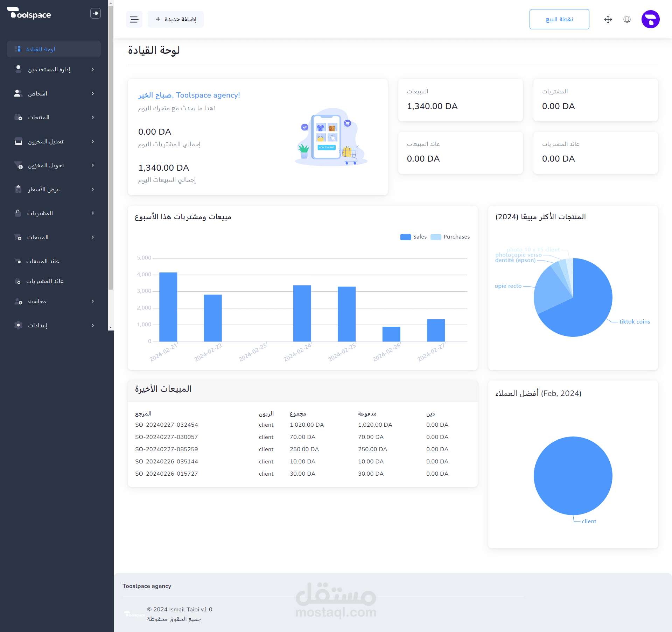Expand the تحويل المخزون submenu chevron
The height and width of the screenshot is (632, 672).
coord(93,165)
